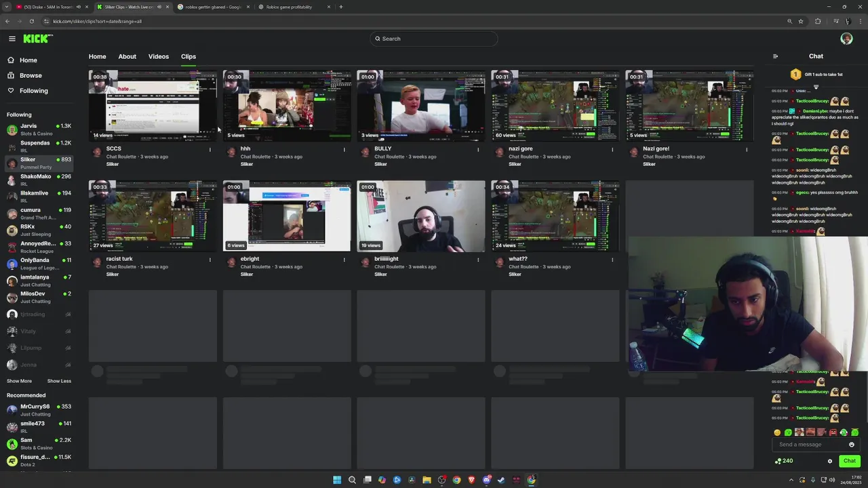Switch to the Home channel tab
Screen dimensions: 868x488
[x=97, y=56]
